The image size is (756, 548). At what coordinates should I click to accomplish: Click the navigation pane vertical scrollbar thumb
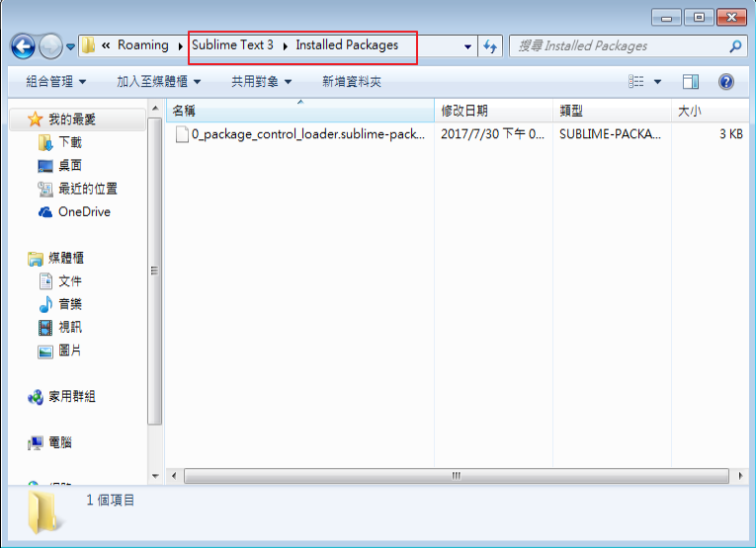click(155, 272)
